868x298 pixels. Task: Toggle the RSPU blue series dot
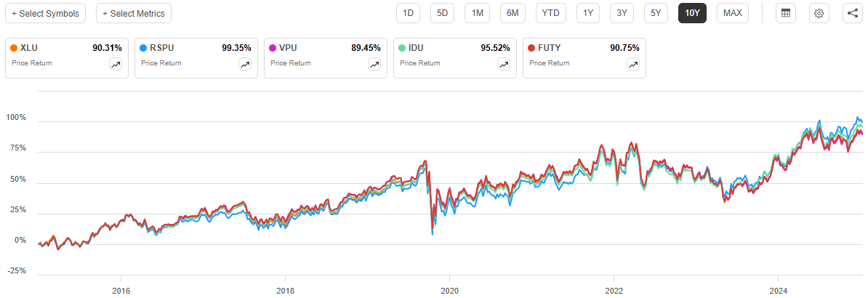(x=143, y=48)
